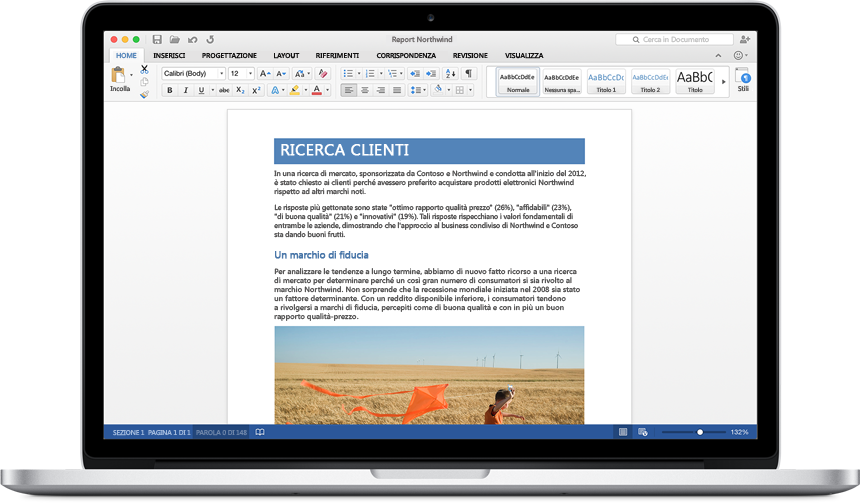Screen dimensions: 860x503
Task: Open the PROGETTAZIONE tab
Action: click(229, 55)
